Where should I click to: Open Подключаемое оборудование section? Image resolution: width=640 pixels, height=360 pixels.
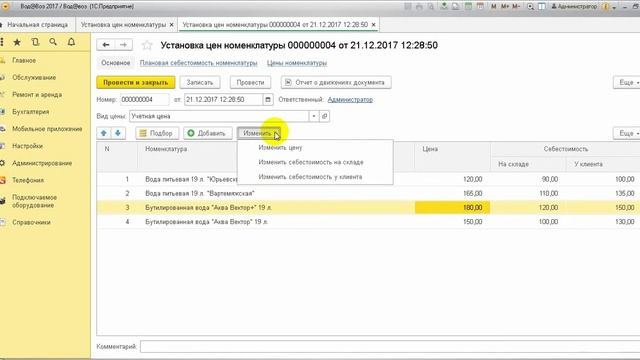coord(35,201)
